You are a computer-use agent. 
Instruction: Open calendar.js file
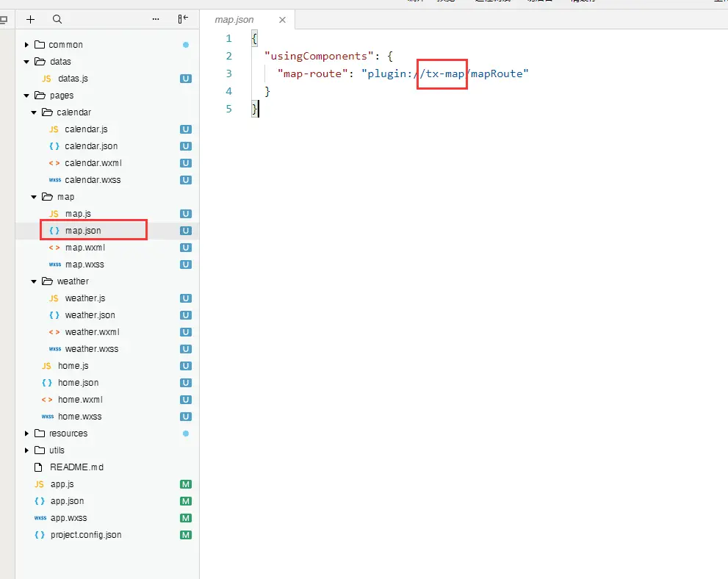[x=86, y=129]
